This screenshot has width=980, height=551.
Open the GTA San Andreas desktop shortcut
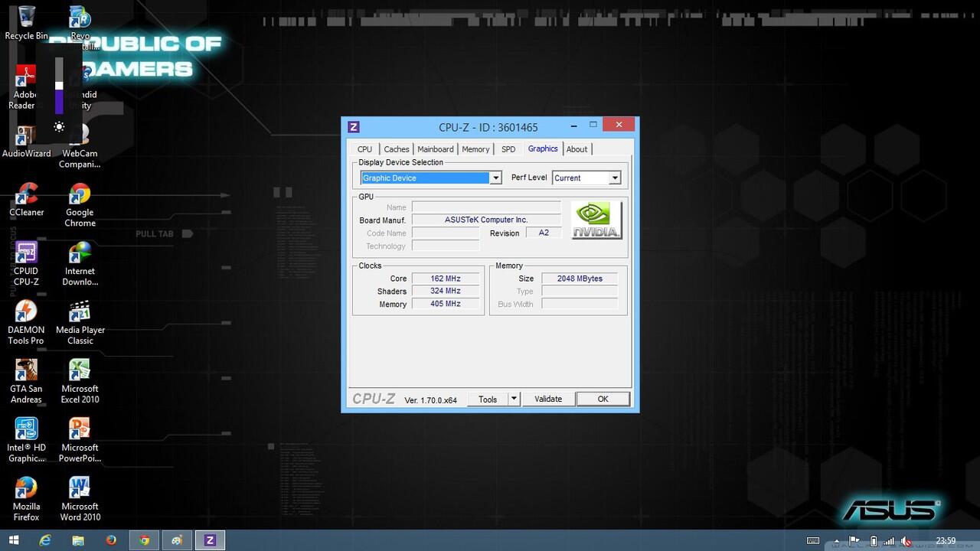[x=26, y=382]
